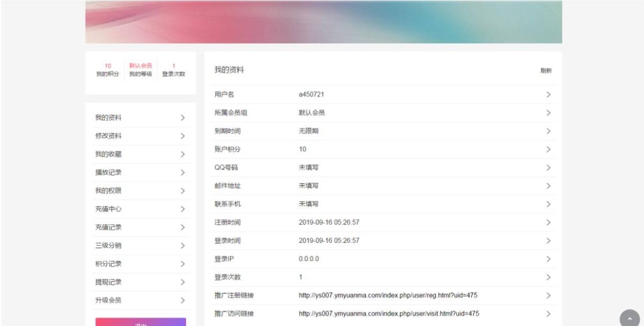The width and height of the screenshot is (644, 326).
Task: Click the chevron beside 提现记录
Action: [x=182, y=281]
